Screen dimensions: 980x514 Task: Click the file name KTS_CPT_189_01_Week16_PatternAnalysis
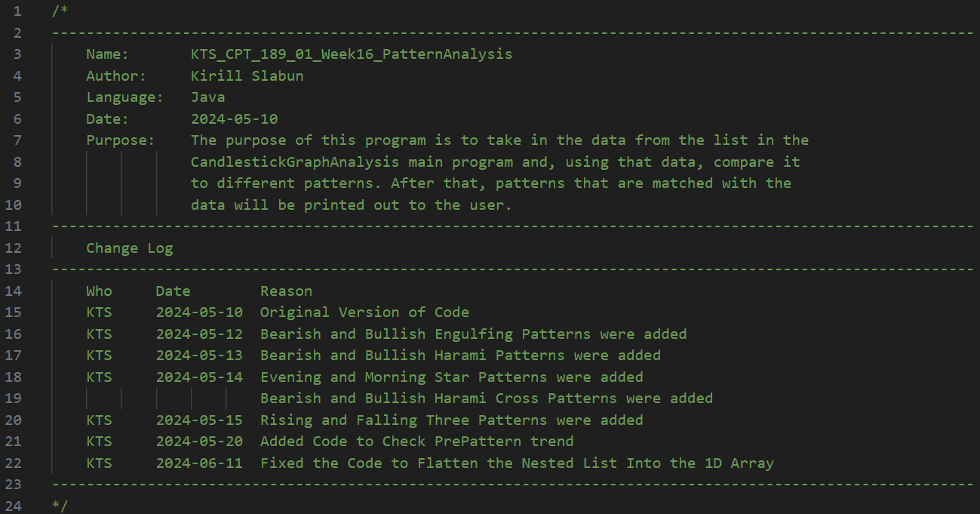tap(351, 54)
